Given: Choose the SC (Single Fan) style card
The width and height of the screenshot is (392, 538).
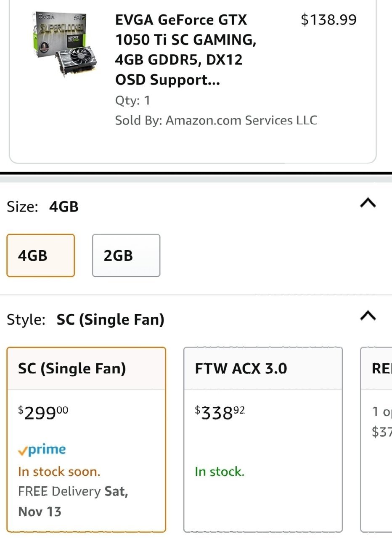Looking at the screenshot, I should (86, 440).
